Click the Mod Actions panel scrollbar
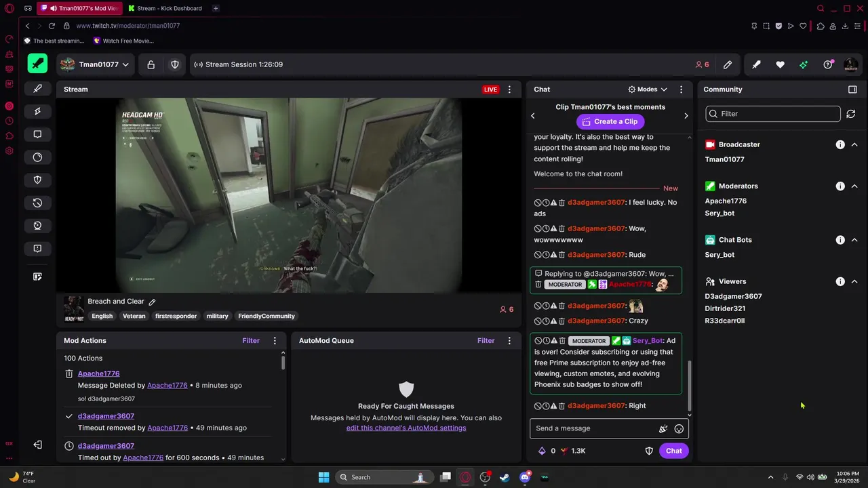Screen dimensions: 868x488 pos(283,362)
